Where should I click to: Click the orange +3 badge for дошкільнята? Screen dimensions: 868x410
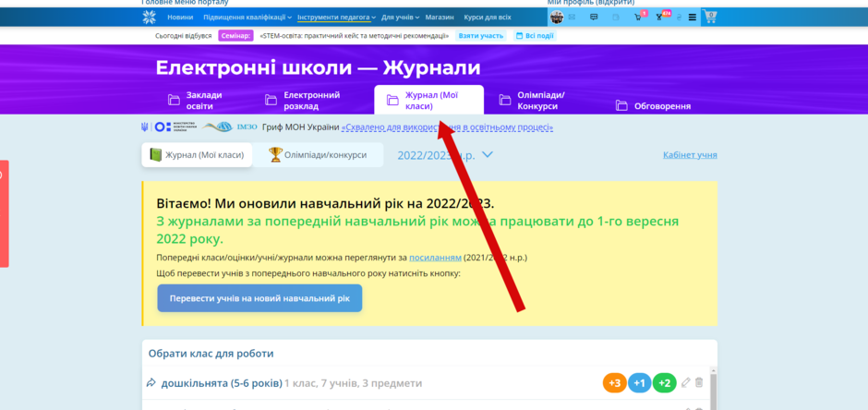614,383
